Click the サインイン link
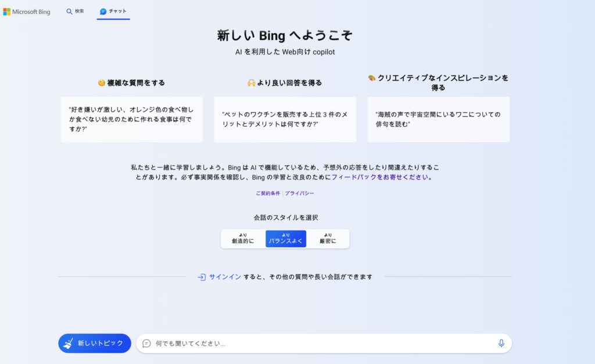 225,277
